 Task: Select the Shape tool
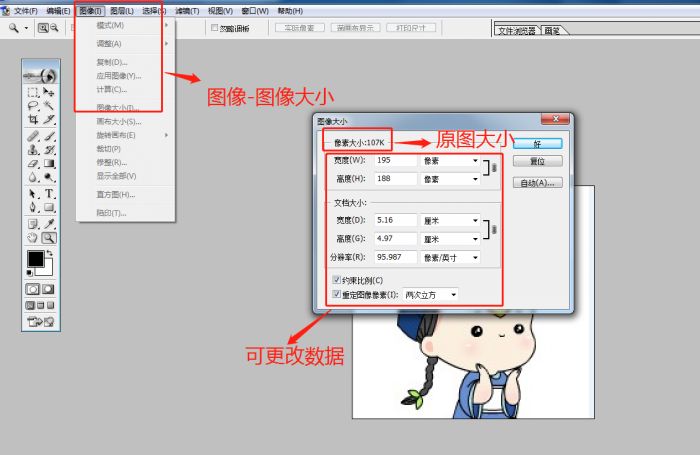tap(49, 207)
